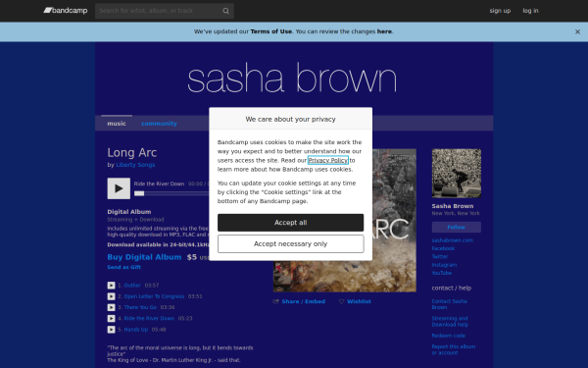Click the Wishlist heart icon
The height and width of the screenshot is (368, 588).
(x=341, y=301)
